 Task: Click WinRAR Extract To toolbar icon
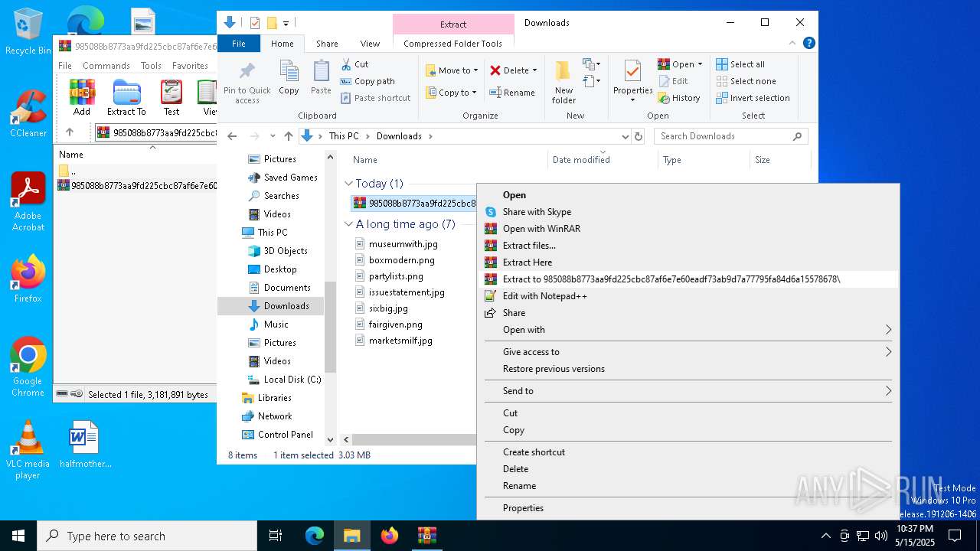[126, 97]
